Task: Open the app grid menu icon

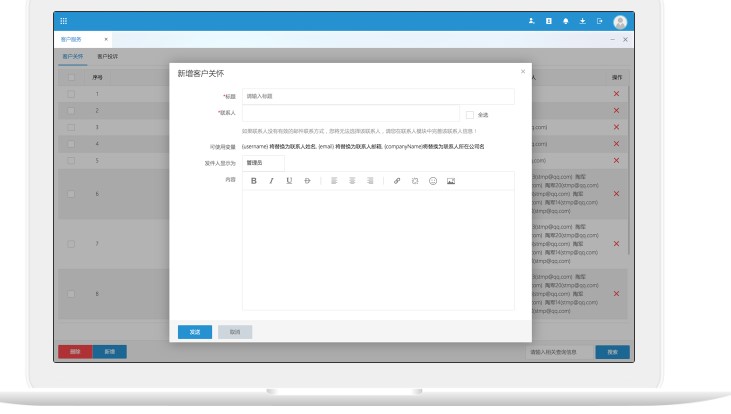Action: (65, 21)
